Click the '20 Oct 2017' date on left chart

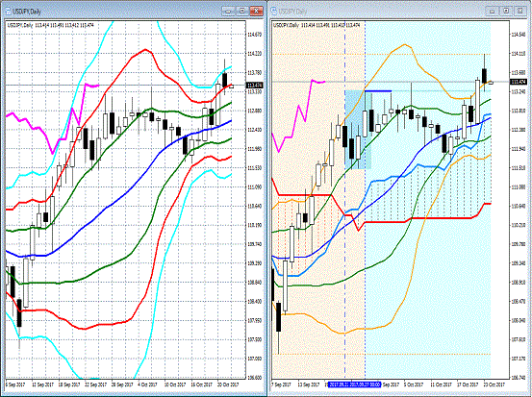pyautogui.click(x=228, y=385)
